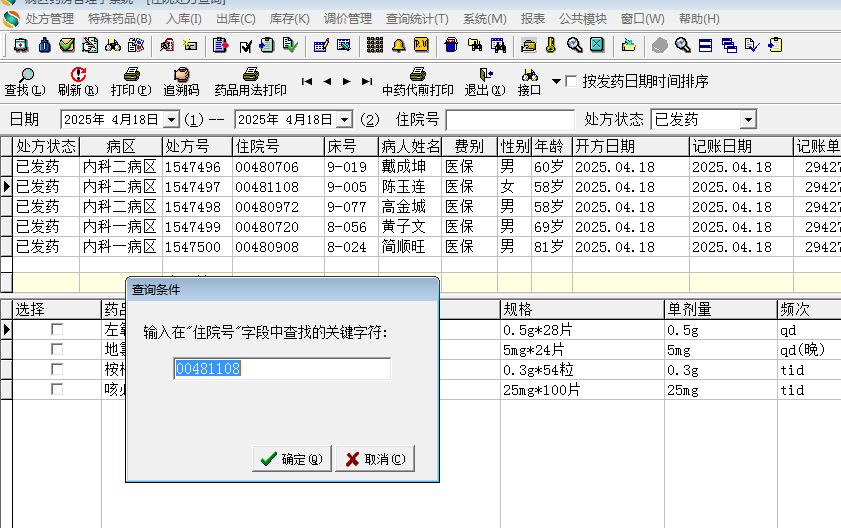Image resolution: width=841 pixels, height=528 pixels.
Task: Click the black checkbox checkmark icon
Action: [246, 46]
